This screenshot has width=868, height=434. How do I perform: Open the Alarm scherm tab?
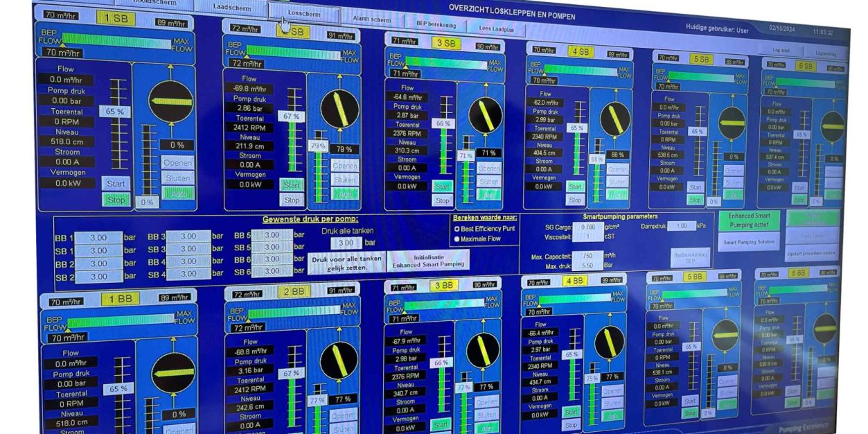(x=372, y=19)
